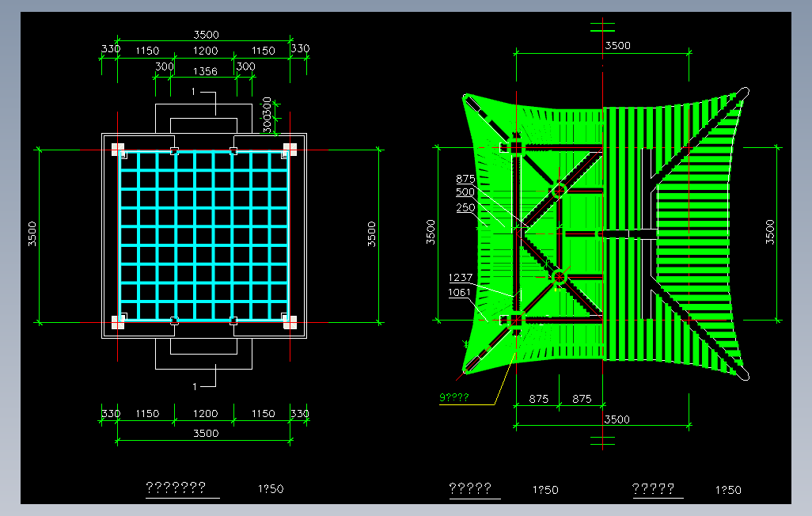Screen dimensions: 812x516
Task: Select the section cut mark below roof plan
Action: point(603,441)
